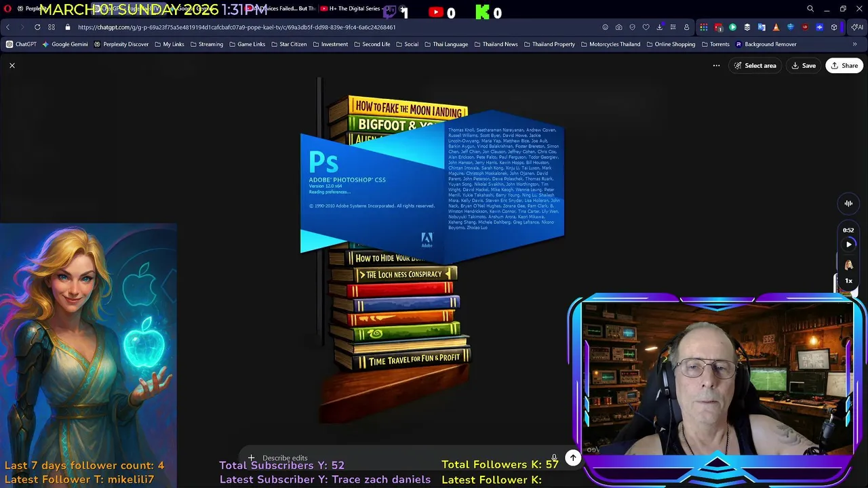868x488 pixels.
Task: Open the downloads icon
Action: [660, 27]
